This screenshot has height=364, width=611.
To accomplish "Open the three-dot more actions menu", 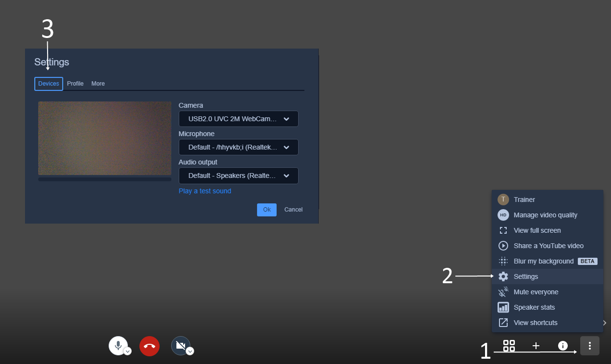I will (590, 346).
